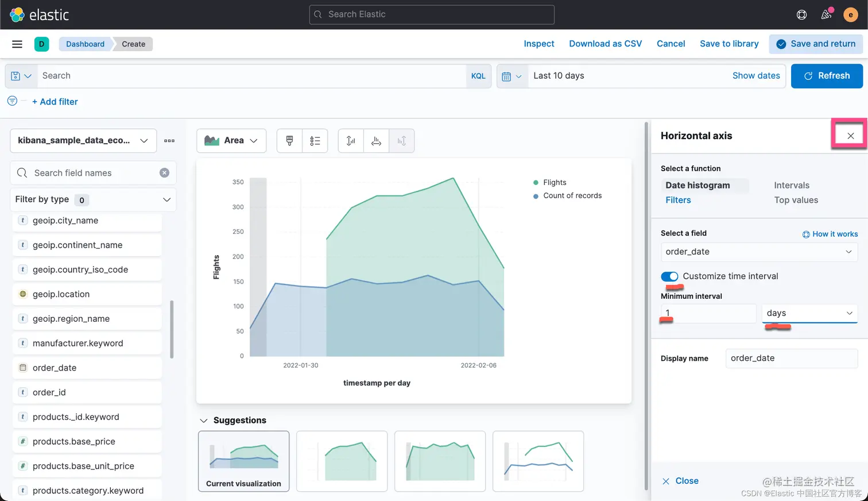The image size is (868, 501).
Task: Open bottom axis settings icon
Action: pyautogui.click(x=376, y=141)
